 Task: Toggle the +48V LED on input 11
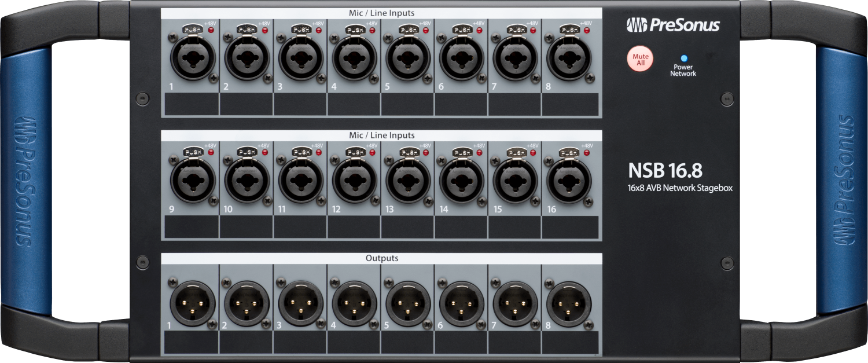[319, 152]
